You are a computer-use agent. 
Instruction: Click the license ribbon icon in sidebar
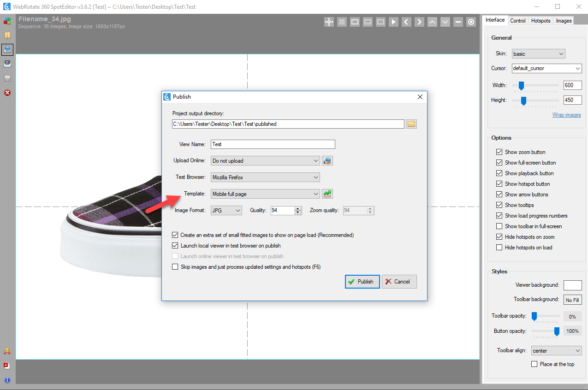click(x=7, y=351)
